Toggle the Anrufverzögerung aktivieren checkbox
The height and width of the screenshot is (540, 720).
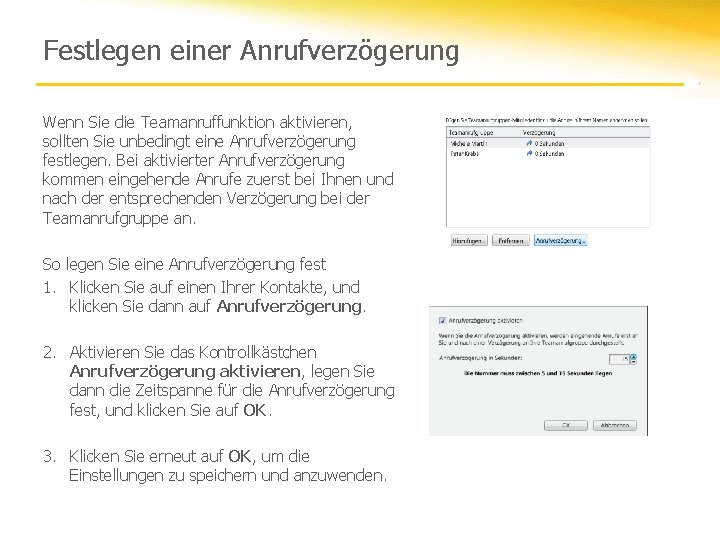tap(443, 320)
